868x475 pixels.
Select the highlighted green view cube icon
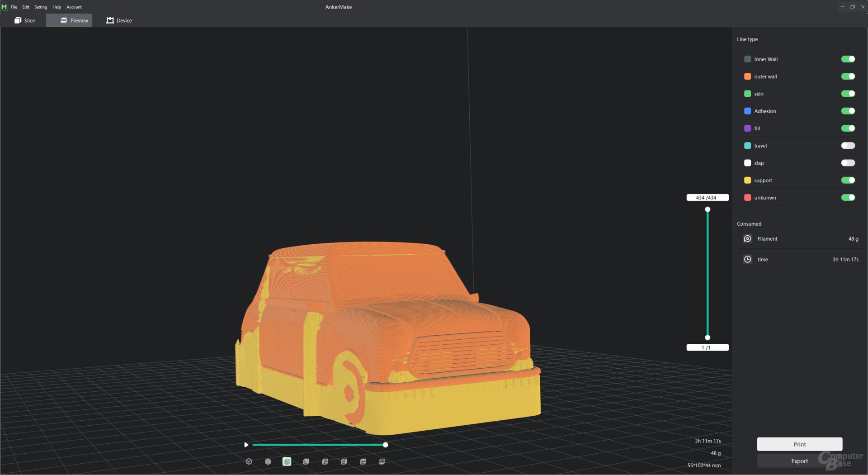pos(287,461)
